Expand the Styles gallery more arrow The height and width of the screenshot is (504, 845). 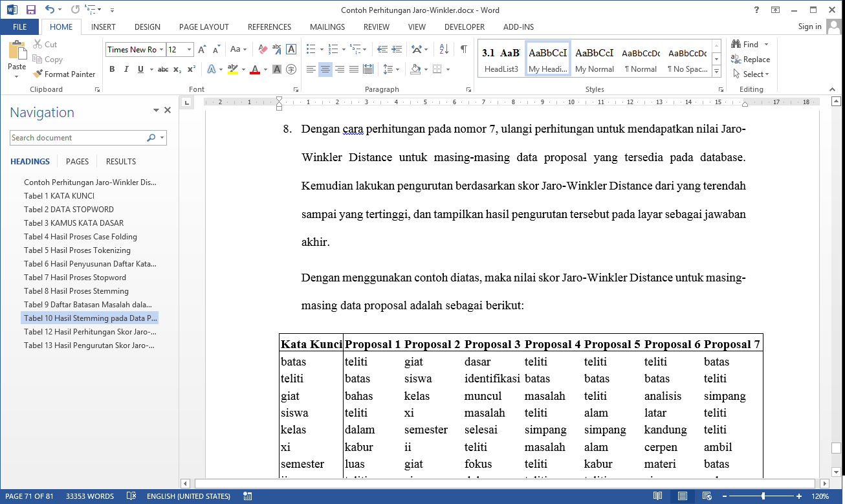716,71
